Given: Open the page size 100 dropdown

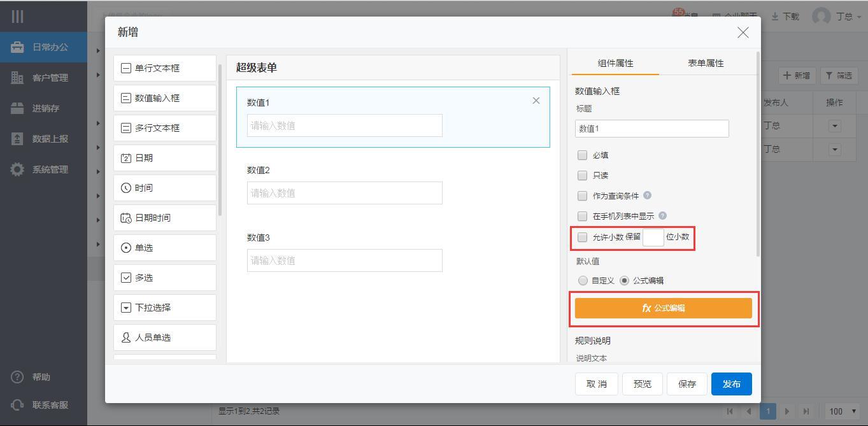Looking at the screenshot, I should click(843, 411).
